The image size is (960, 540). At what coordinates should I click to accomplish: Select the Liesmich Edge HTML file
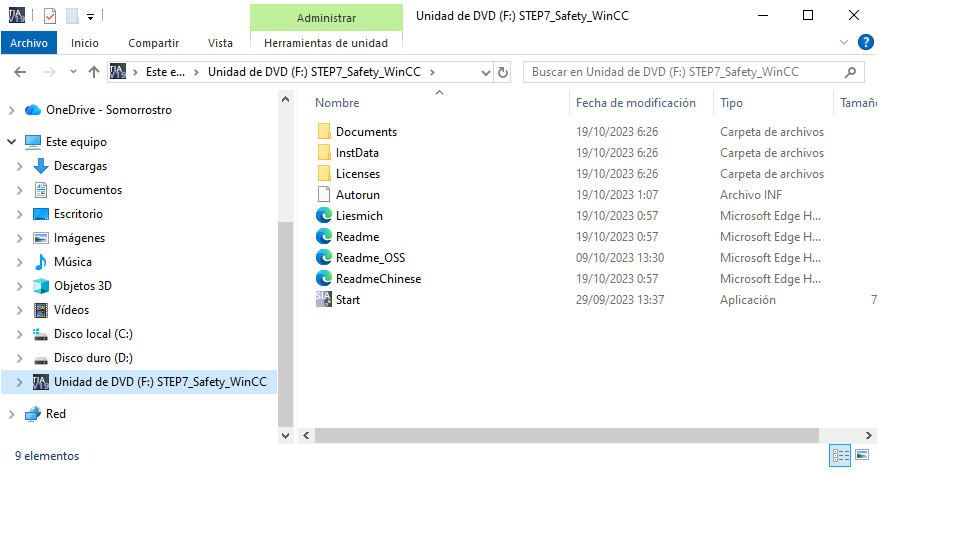(358, 216)
